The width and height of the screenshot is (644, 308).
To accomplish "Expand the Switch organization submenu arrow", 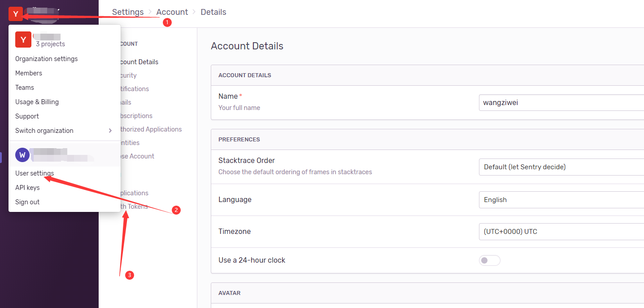I will (x=110, y=131).
